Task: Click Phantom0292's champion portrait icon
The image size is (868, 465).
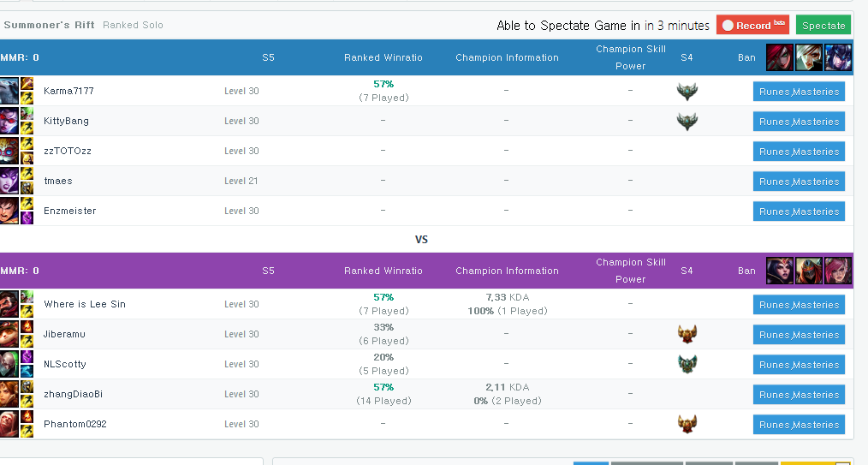Action: click(9, 424)
